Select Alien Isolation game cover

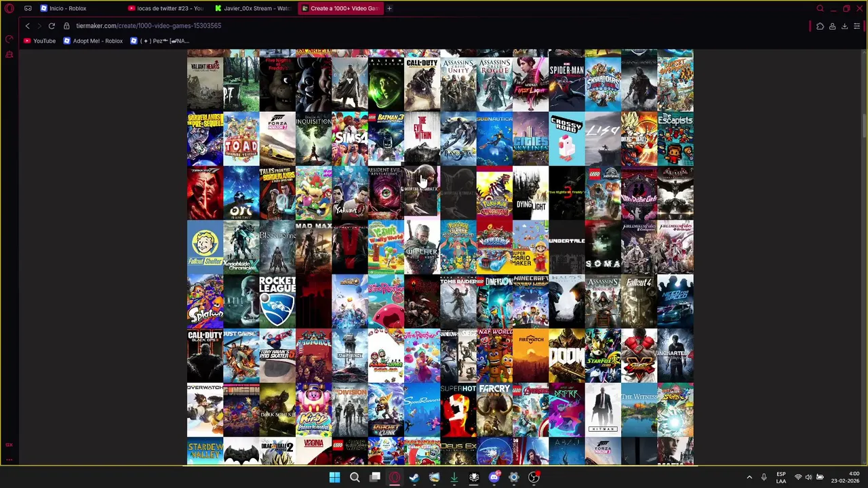[386, 84]
